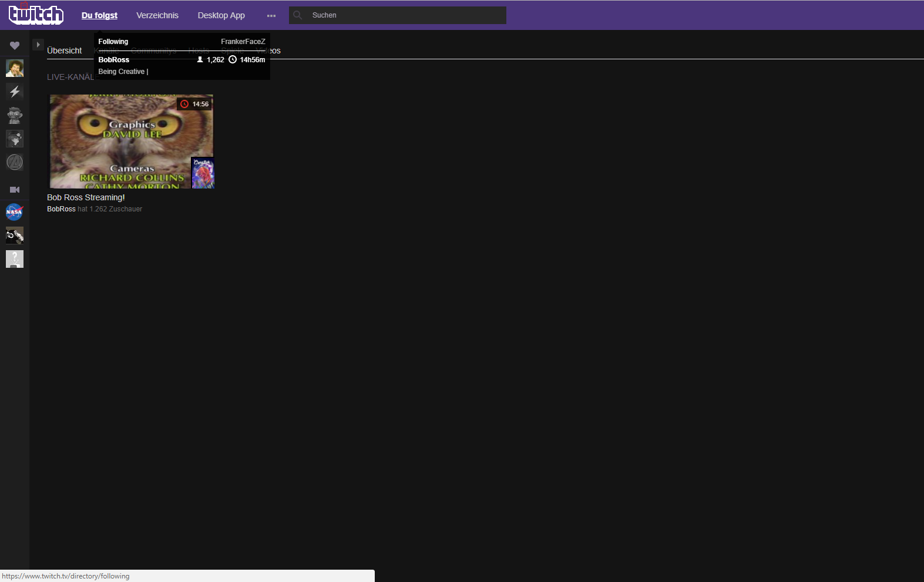Open the Verzeichnis directory link
Image resolution: width=924 pixels, height=582 pixels.
point(157,15)
